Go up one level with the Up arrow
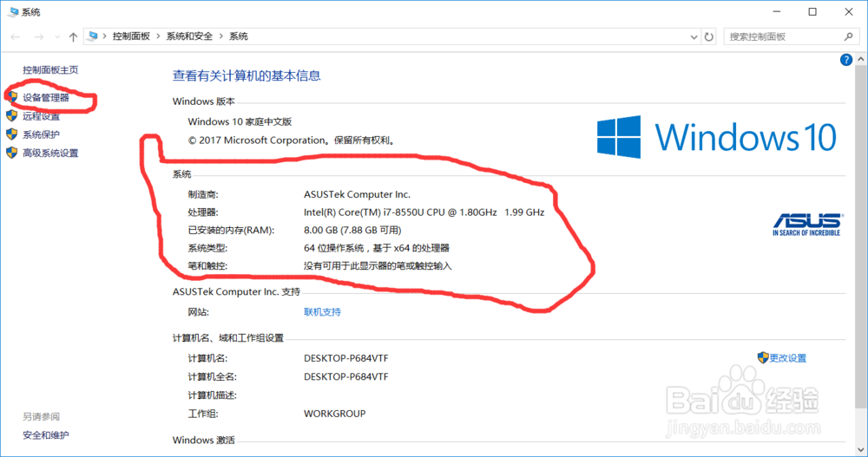Image resolution: width=868 pixels, height=457 pixels. click(73, 36)
